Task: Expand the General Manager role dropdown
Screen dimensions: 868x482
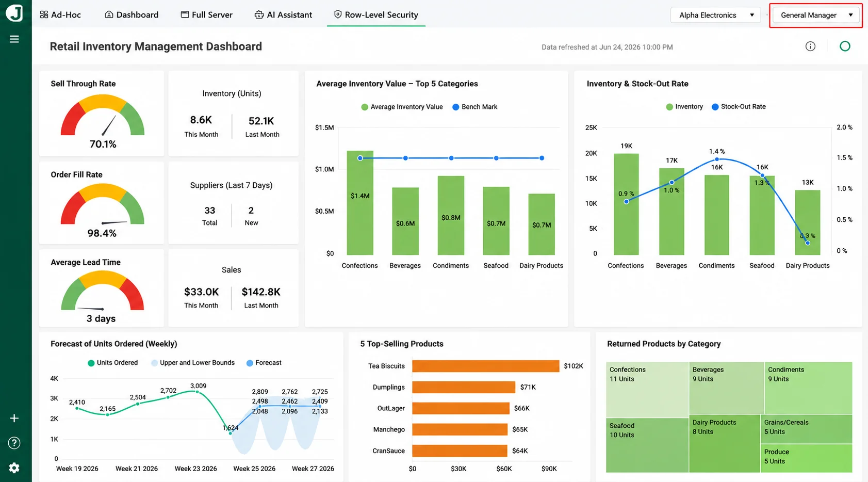Action: pyautogui.click(x=816, y=15)
